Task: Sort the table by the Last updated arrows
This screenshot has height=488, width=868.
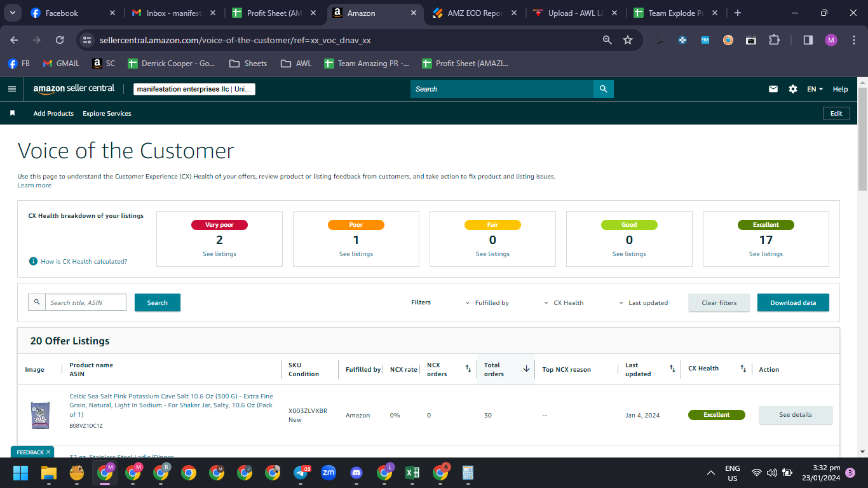Action: point(672,369)
